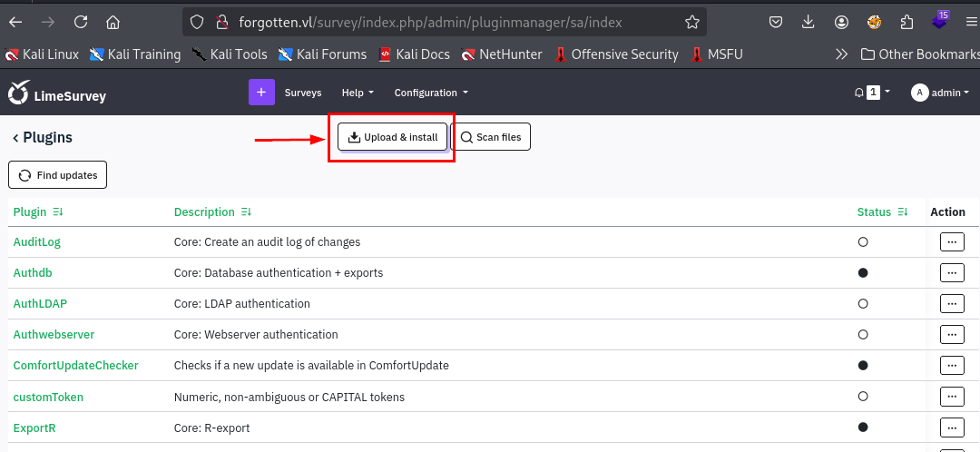Click Upload & install button
Viewport: 980px width, 452px height.
pyautogui.click(x=392, y=137)
